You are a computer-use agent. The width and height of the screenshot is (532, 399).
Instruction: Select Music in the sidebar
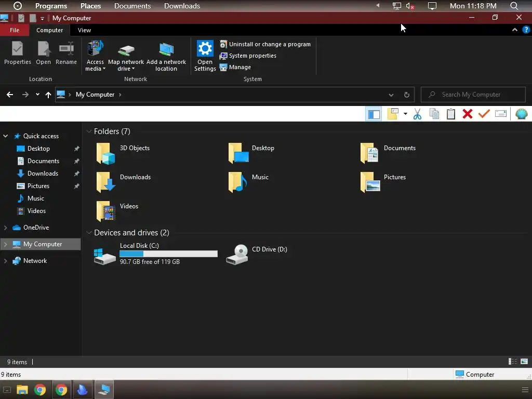click(36, 198)
